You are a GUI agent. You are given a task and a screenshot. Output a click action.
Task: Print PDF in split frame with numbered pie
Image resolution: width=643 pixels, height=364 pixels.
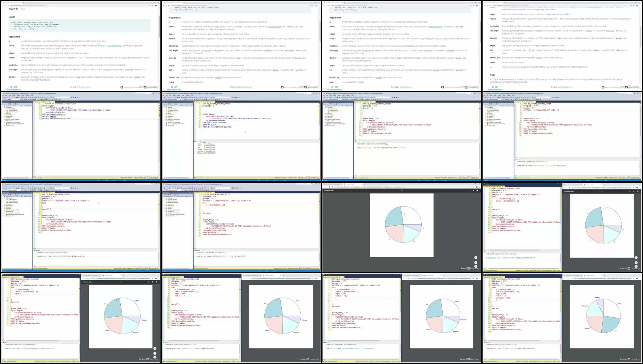point(638,191)
